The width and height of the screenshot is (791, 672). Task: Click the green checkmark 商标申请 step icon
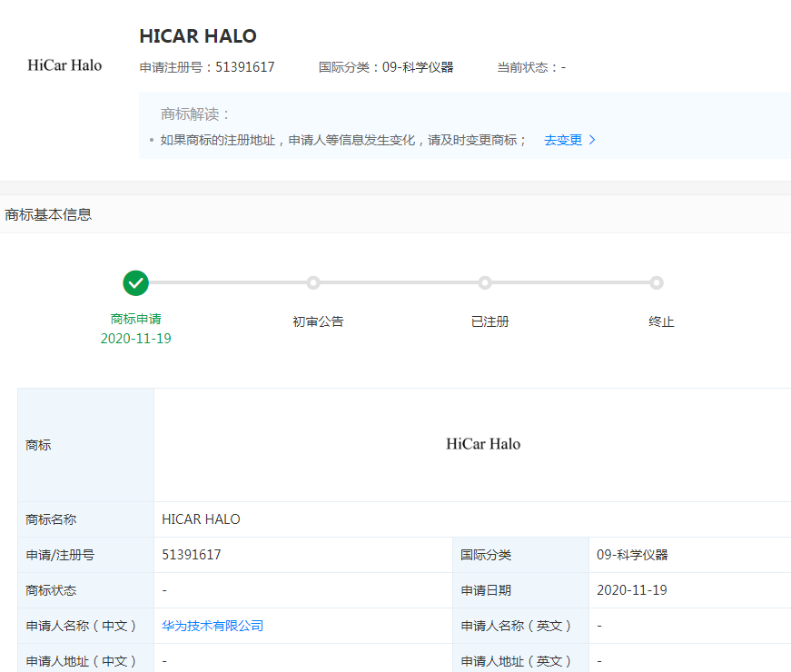click(135, 283)
